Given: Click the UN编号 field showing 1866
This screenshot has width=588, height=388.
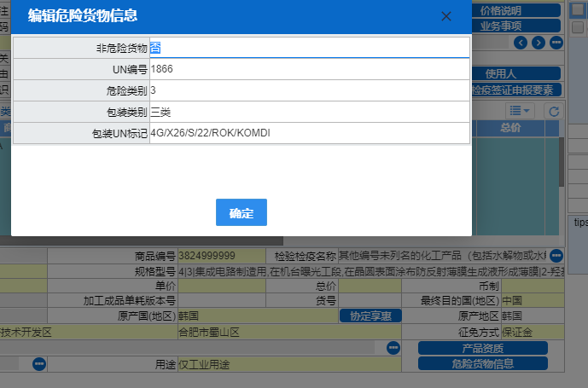Looking at the screenshot, I should 309,69.
